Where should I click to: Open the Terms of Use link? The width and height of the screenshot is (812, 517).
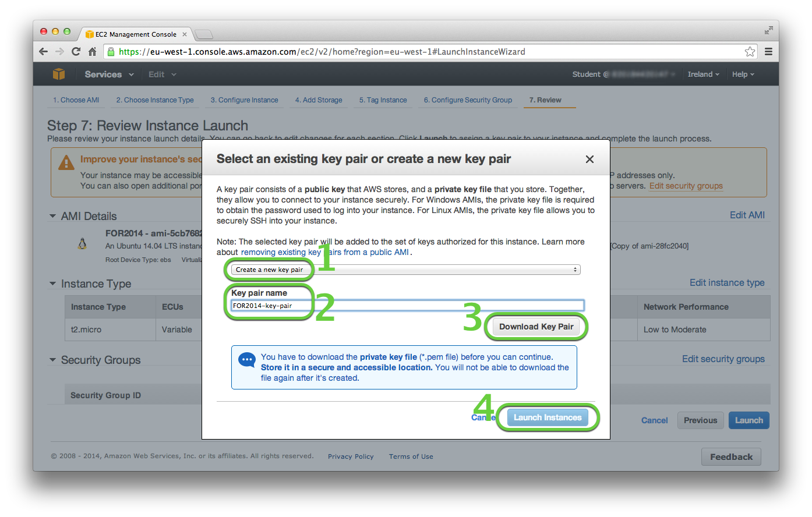pyautogui.click(x=411, y=456)
